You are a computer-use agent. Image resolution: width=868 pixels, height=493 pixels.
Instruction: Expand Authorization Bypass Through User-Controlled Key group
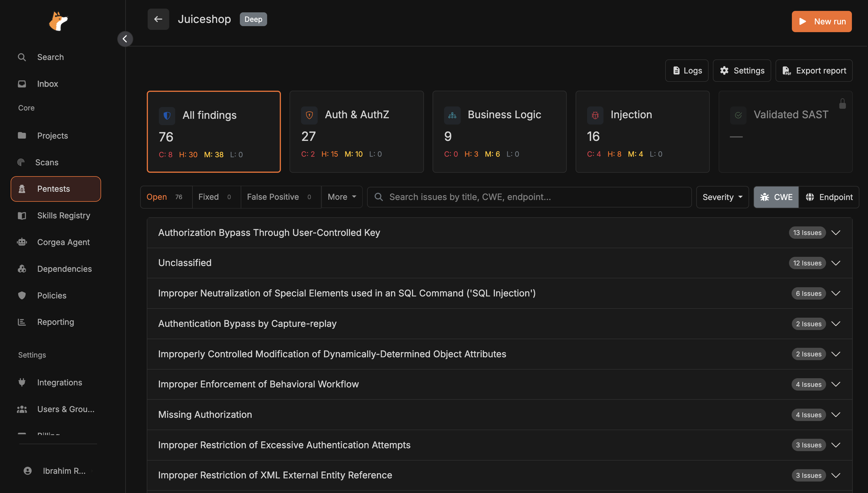point(836,233)
